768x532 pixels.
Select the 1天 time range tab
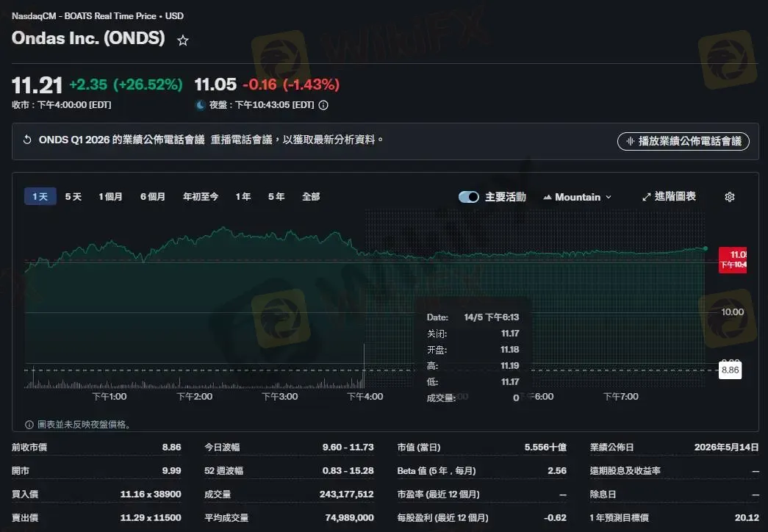[40, 196]
